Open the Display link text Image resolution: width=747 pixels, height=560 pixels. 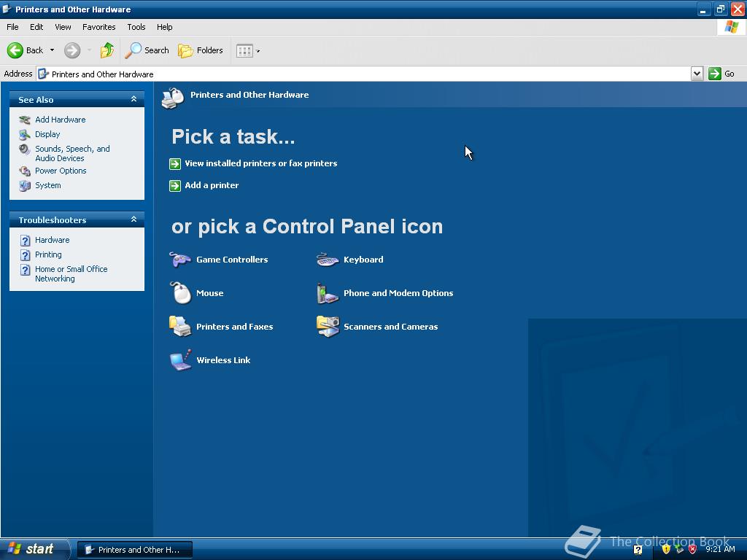pos(47,134)
